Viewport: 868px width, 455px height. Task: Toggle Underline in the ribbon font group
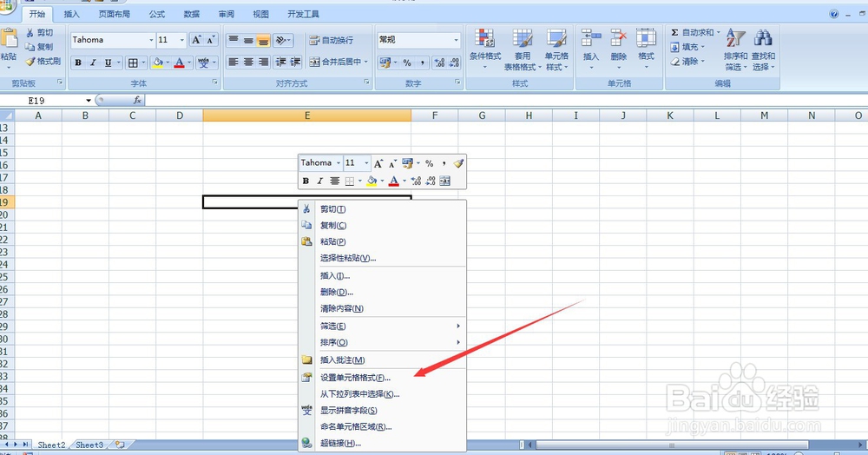coord(108,63)
